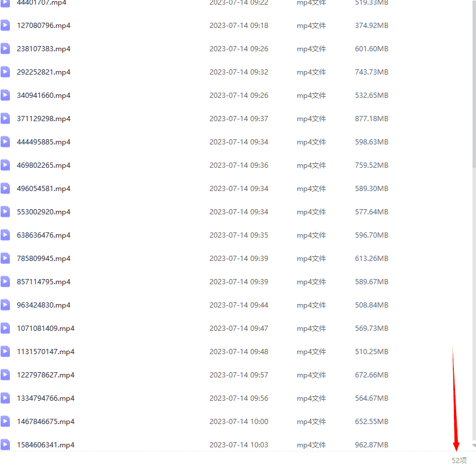Open the file named 1131570147.mp4

pos(45,352)
